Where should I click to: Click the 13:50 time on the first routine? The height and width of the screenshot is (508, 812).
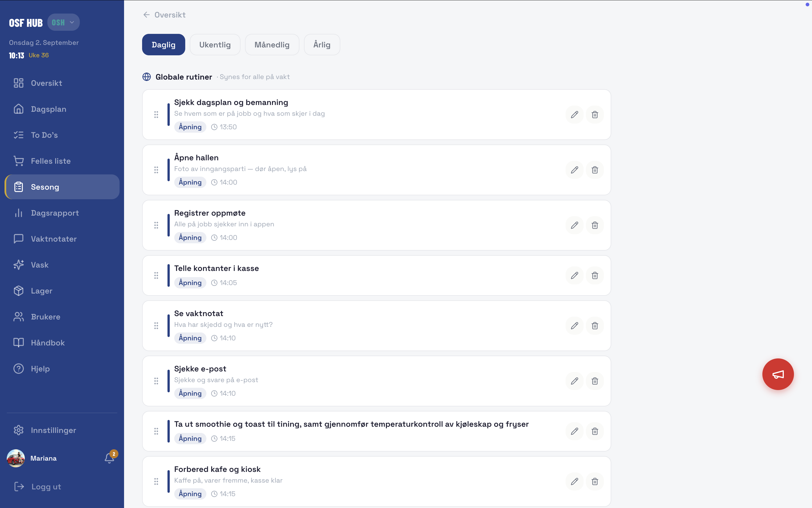point(224,127)
